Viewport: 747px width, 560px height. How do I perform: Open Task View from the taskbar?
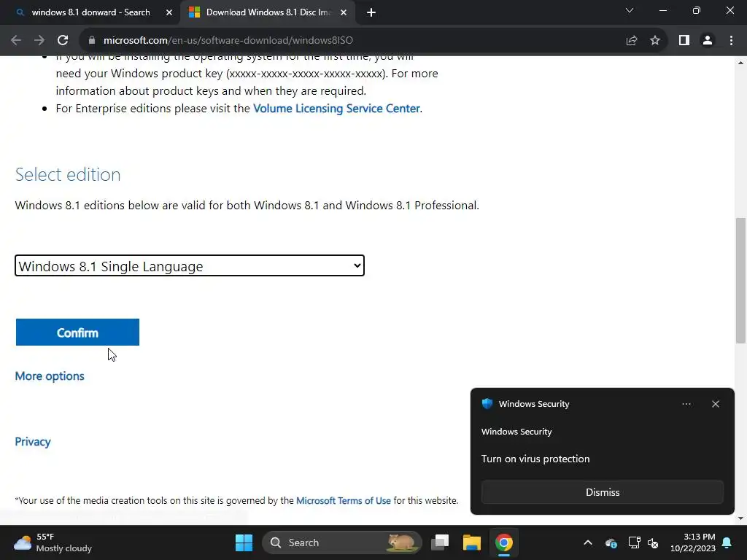pyautogui.click(x=440, y=542)
